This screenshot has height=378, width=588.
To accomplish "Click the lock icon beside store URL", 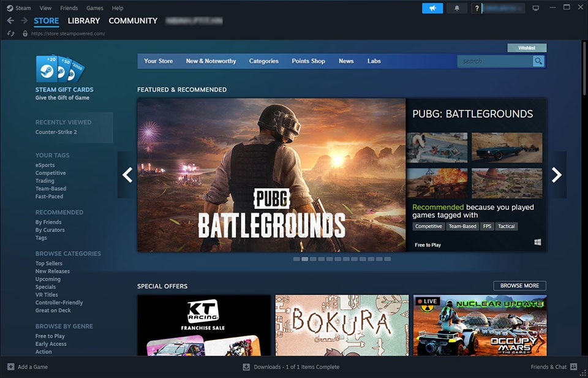I will 25,34.
